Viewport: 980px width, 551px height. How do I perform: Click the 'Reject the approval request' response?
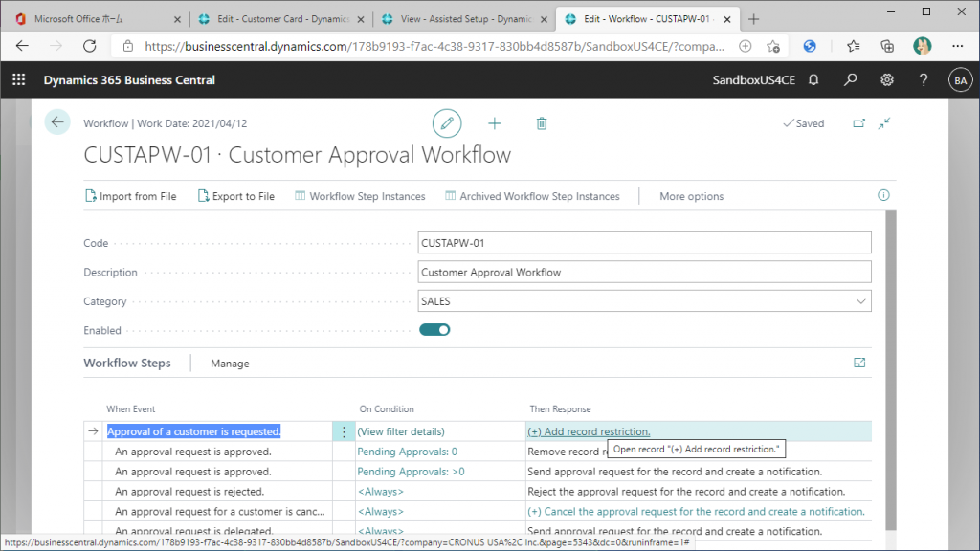tap(686, 492)
